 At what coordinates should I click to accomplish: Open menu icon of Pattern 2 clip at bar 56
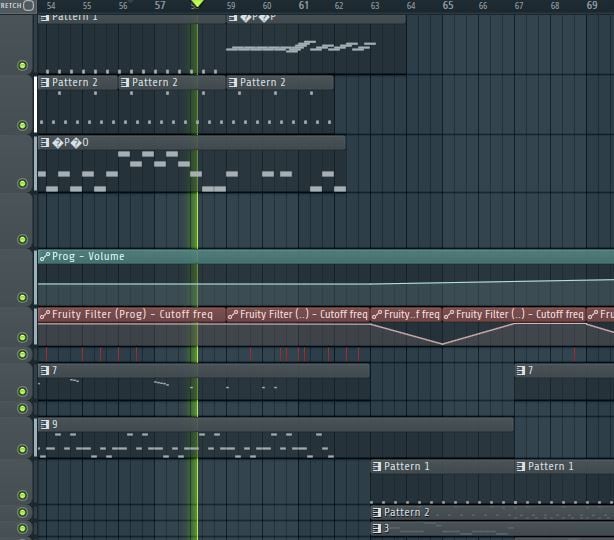[x=125, y=82]
